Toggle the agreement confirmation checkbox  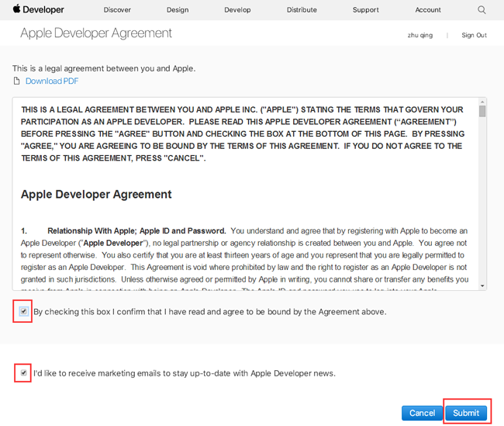tap(23, 311)
